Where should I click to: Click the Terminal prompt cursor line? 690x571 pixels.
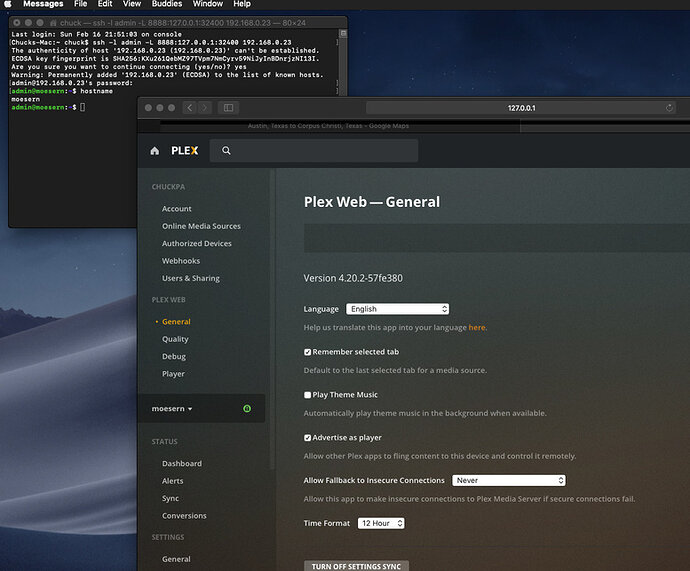48,107
